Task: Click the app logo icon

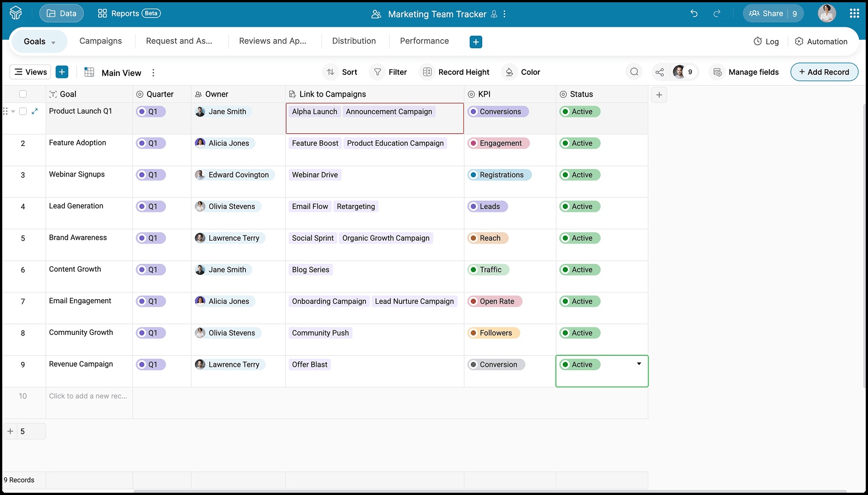Action: (16, 13)
